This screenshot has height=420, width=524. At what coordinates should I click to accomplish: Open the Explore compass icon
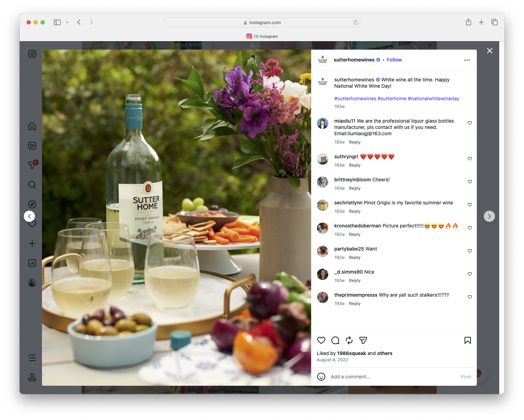[x=32, y=204]
